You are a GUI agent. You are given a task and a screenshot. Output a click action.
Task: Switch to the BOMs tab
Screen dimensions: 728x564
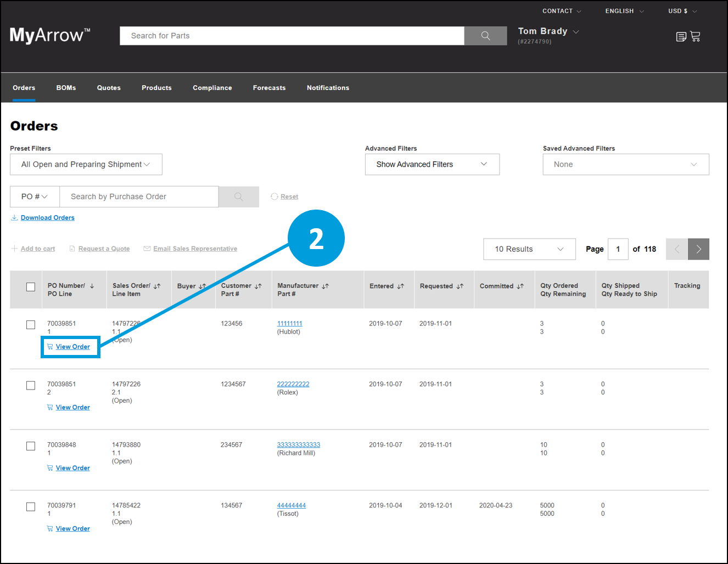66,88
